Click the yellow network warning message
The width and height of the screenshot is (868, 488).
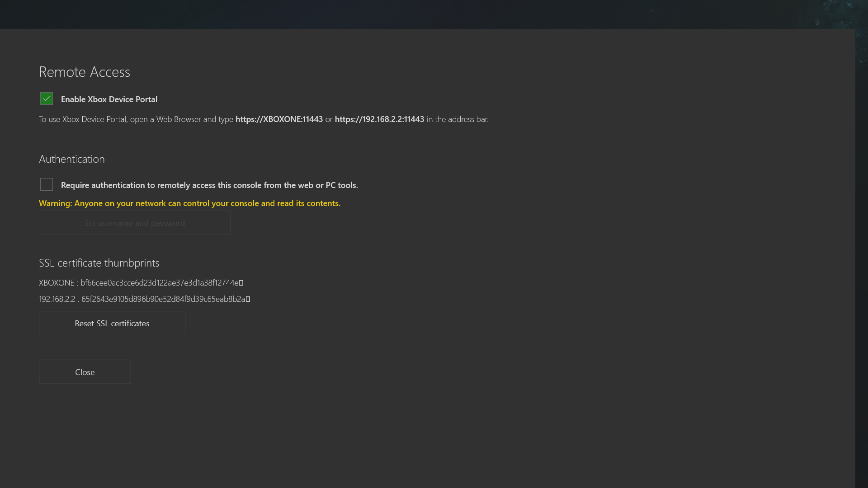pyautogui.click(x=189, y=203)
